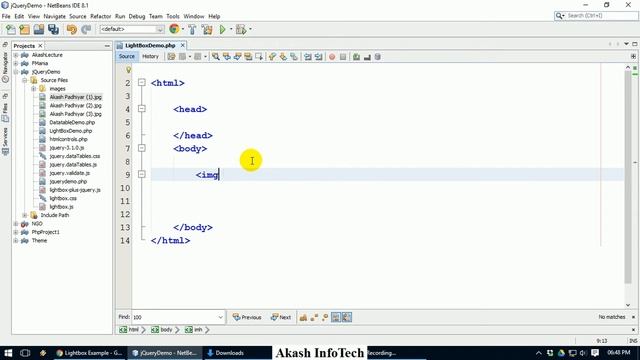Image resolution: width=640 pixels, height=360 pixels.
Task: Open dropdown arrow beside Chrome browser icon
Action: (183, 29)
